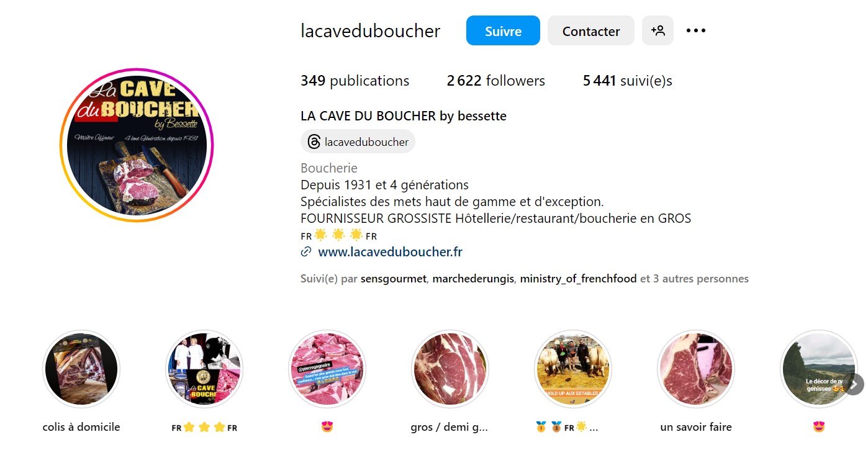View the 2 622 followers list
868x468 pixels.
[495, 81]
